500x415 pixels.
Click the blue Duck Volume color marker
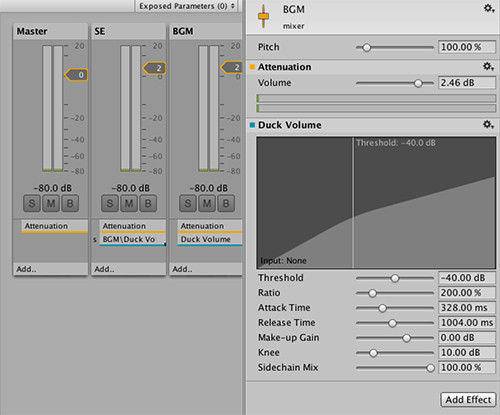[252, 125]
